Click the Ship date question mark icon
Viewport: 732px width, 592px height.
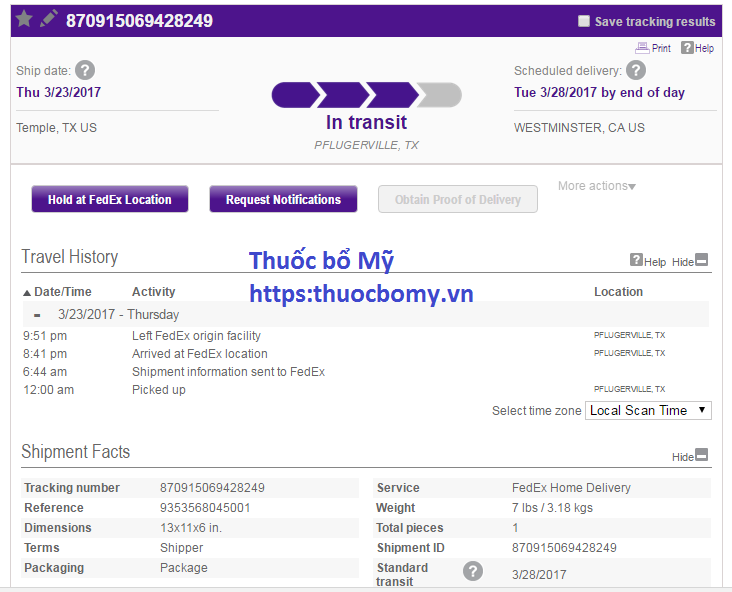pyautogui.click(x=85, y=70)
